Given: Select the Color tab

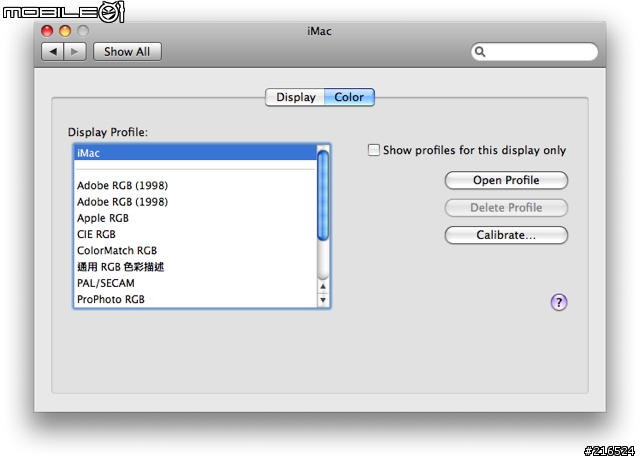Looking at the screenshot, I should [349, 97].
